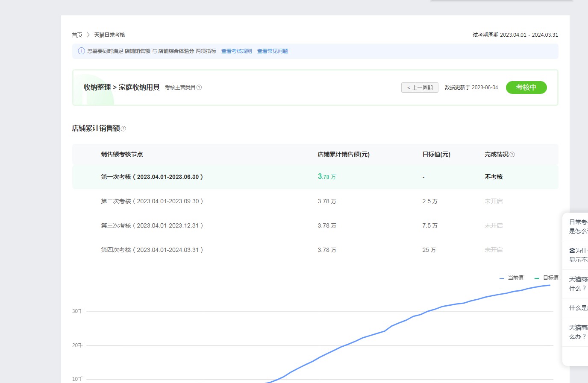Screen dimensions: 588x383
Task: Click the green 3.78 万 sales value
Action: (327, 177)
